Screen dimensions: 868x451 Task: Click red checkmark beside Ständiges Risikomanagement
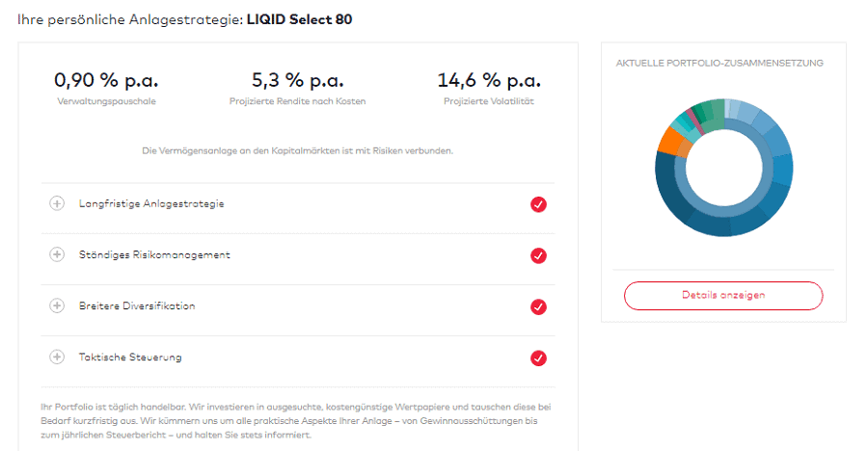(x=538, y=255)
